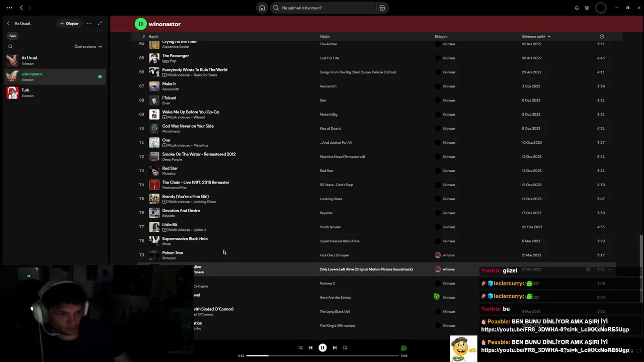This screenshot has width=644, height=362.
Task: Collapse library with arrow beside As Usual.
Action: point(8,23)
